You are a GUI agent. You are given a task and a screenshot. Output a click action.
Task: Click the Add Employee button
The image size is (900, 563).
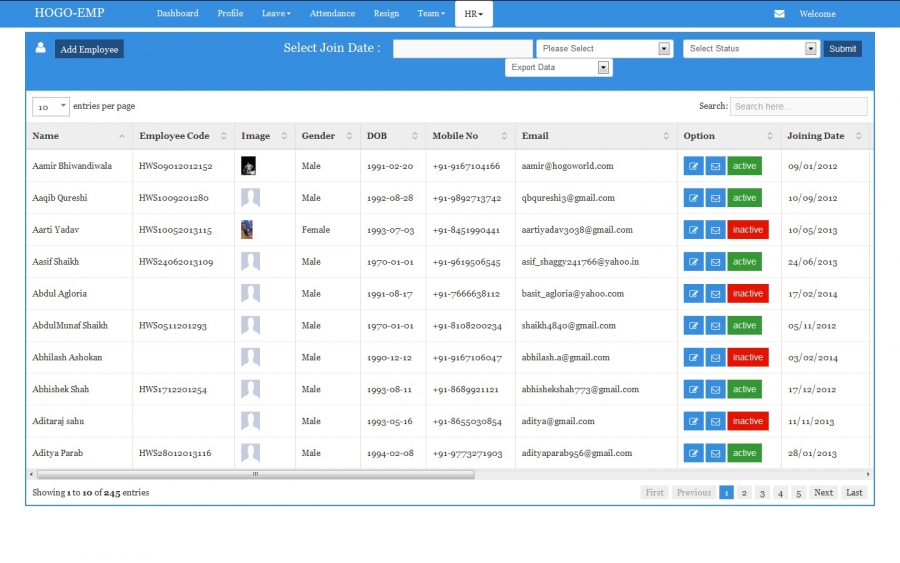pos(89,49)
